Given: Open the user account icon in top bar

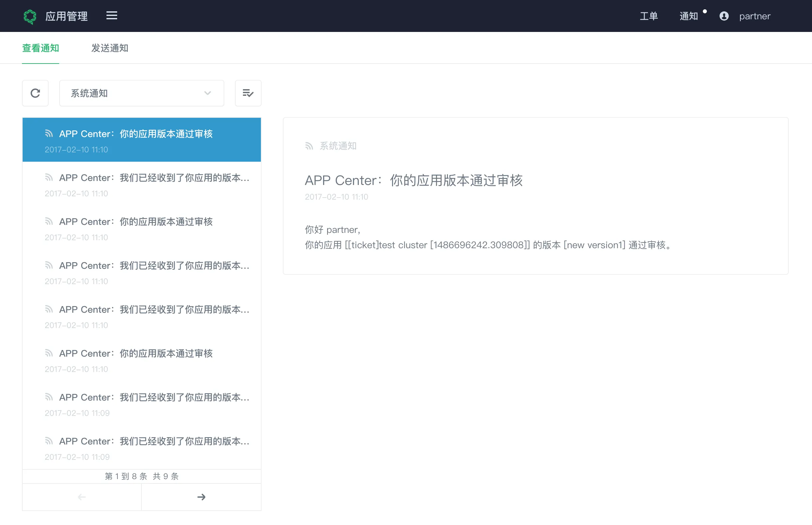Looking at the screenshot, I should [724, 16].
